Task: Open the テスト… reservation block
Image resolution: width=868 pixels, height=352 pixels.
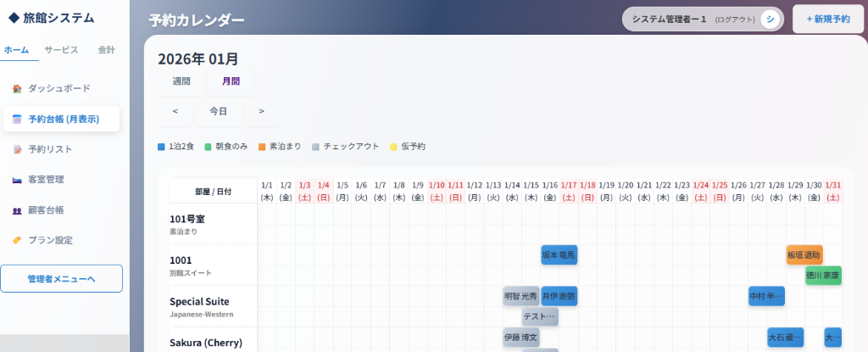Action: tap(540, 316)
